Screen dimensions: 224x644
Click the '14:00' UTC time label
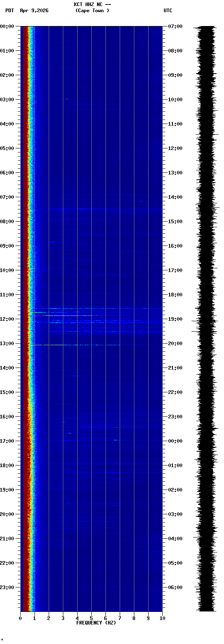pyautogui.click(x=175, y=197)
